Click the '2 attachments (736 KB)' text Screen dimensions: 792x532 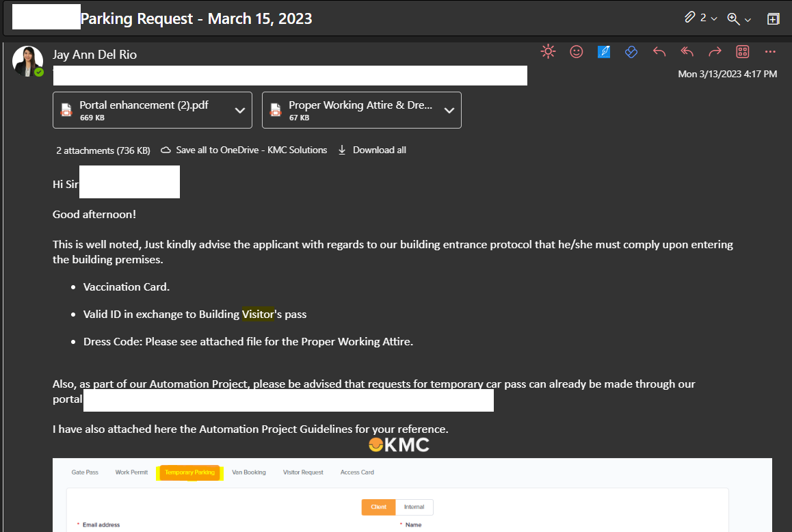tap(103, 150)
